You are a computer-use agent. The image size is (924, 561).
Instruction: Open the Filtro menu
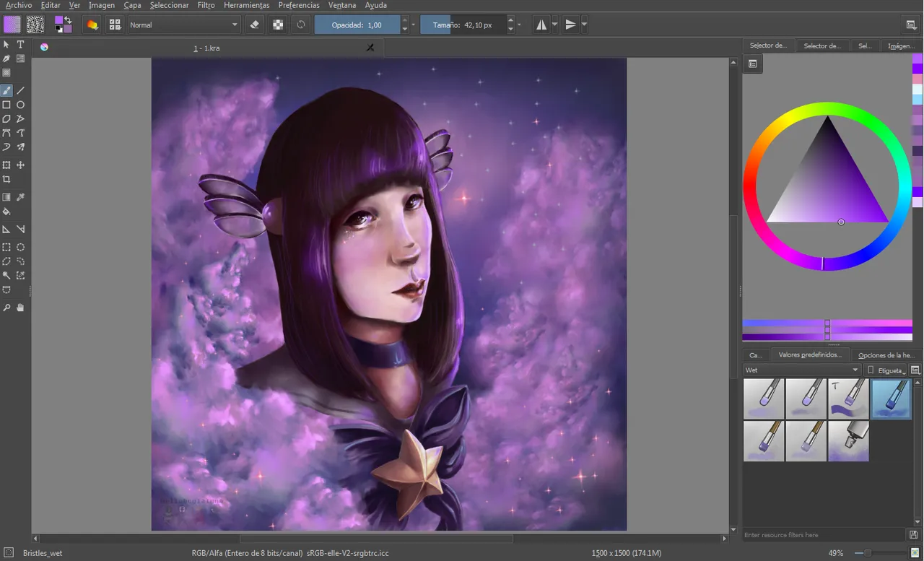pyautogui.click(x=206, y=5)
